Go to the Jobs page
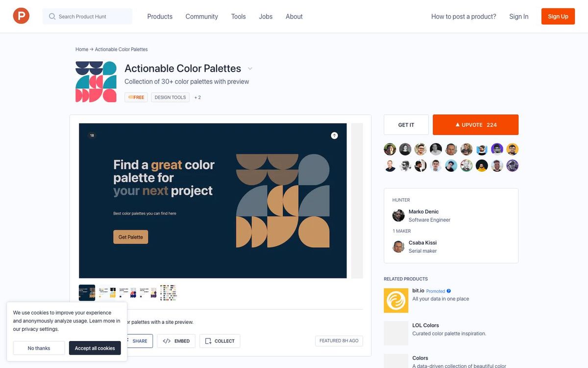This screenshot has height=368, width=588. coord(266,16)
